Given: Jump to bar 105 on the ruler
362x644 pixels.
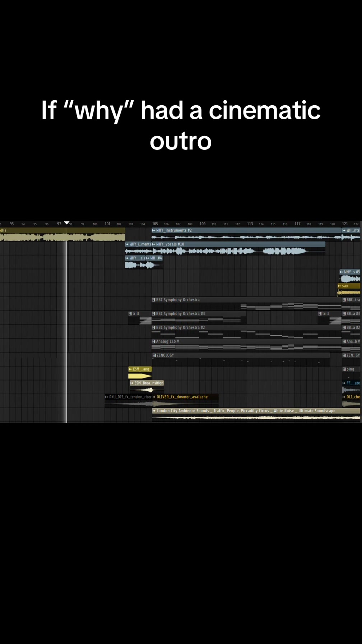Looking at the screenshot, I should click(155, 224).
